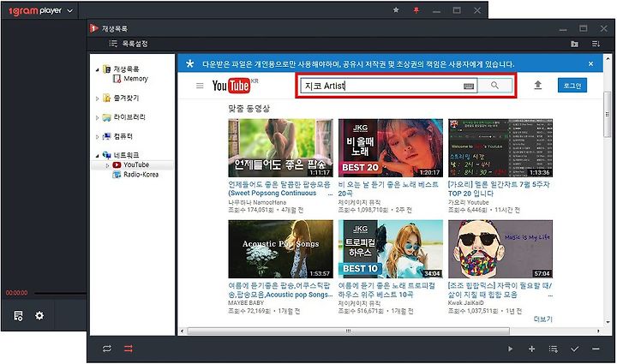Open the on-screen keyboard icon in search box
Image resolution: width=617 pixels, height=364 pixels.
tap(469, 87)
